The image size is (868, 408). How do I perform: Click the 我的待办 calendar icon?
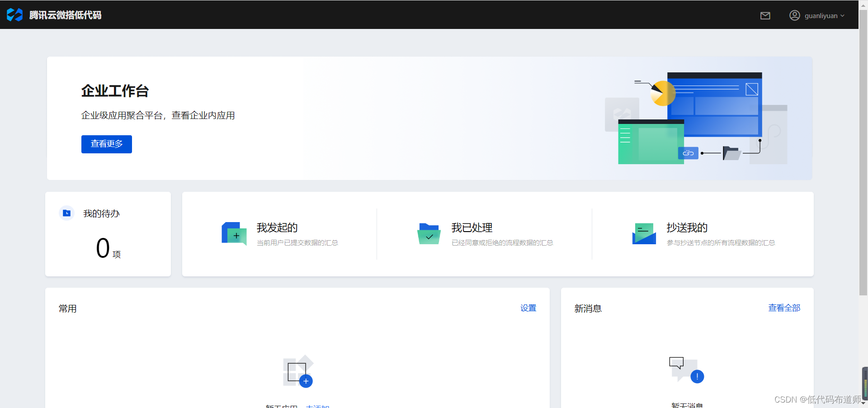[66, 213]
